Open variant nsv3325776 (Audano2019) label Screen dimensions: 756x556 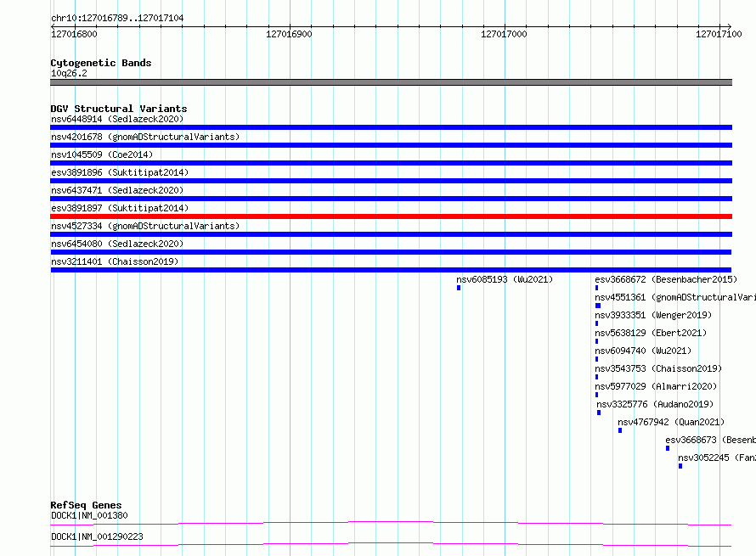pyautogui.click(x=655, y=404)
